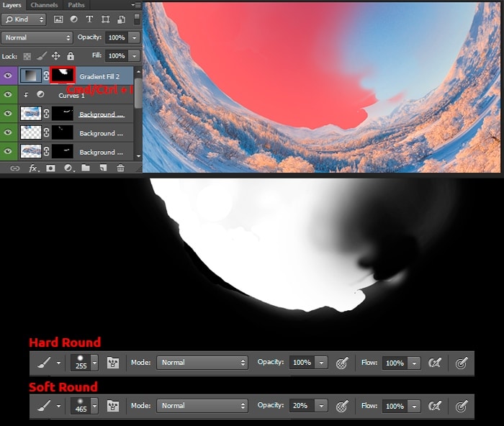Viewport: 504px width, 426px height.
Task: Toggle visibility of first Background layer
Action: [8, 113]
